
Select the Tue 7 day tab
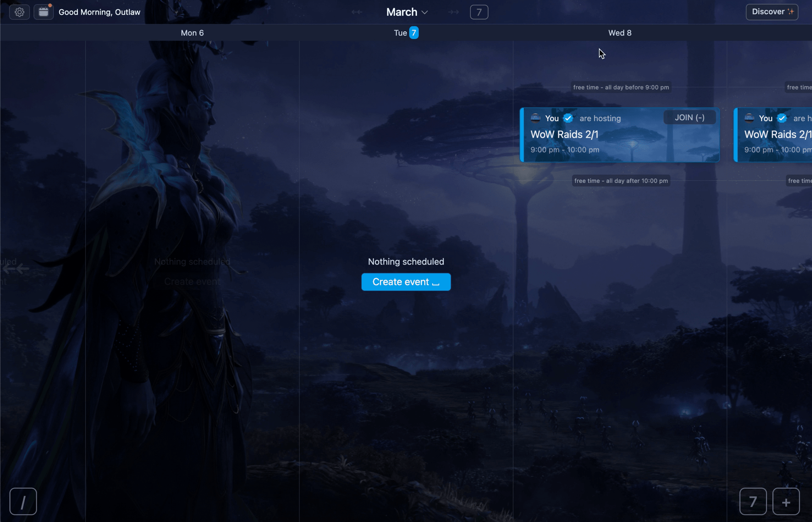(406, 32)
